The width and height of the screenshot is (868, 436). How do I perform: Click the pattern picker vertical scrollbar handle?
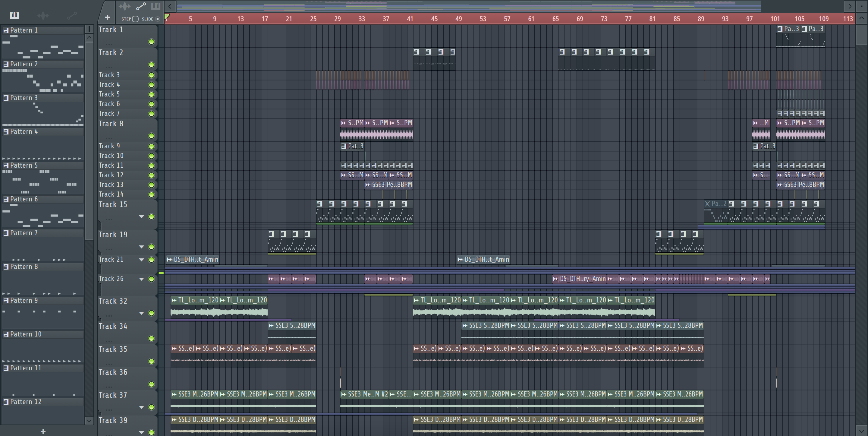pyautogui.click(x=89, y=141)
